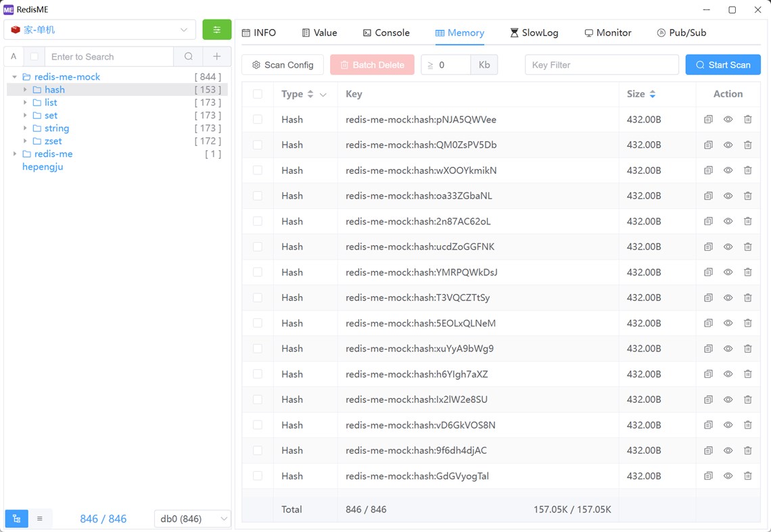Check the box for hash:ucdZoGGFNK row

[258, 247]
